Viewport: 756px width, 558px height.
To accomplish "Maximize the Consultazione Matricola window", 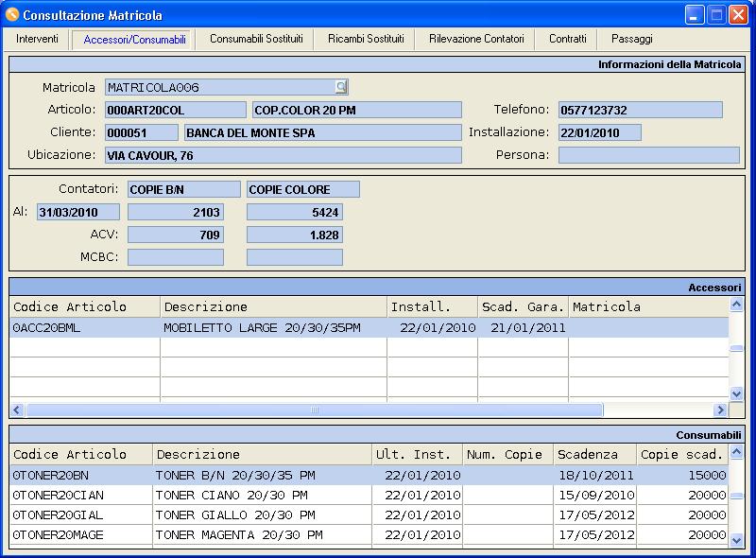I will point(716,15).
